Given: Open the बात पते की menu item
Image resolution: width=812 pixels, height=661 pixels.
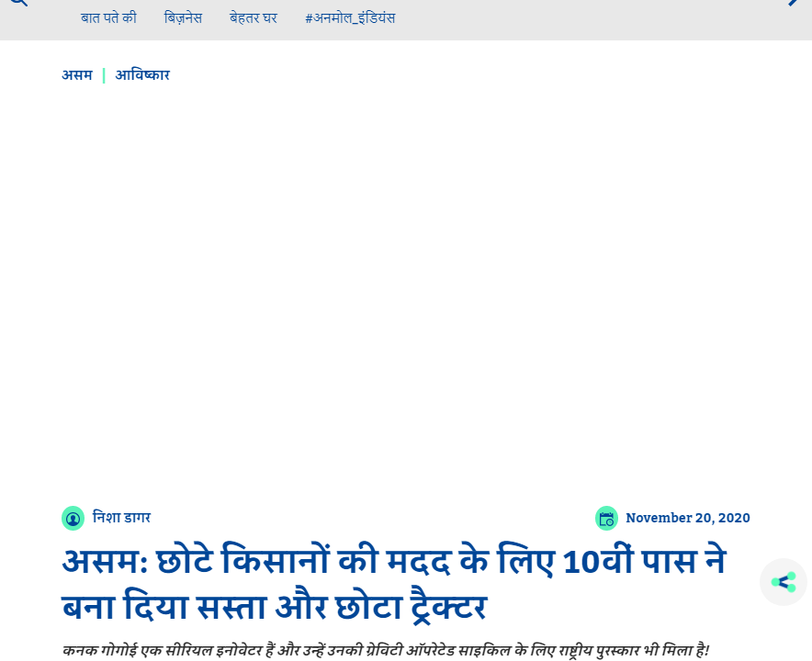Looking at the screenshot, I should 108,17.
